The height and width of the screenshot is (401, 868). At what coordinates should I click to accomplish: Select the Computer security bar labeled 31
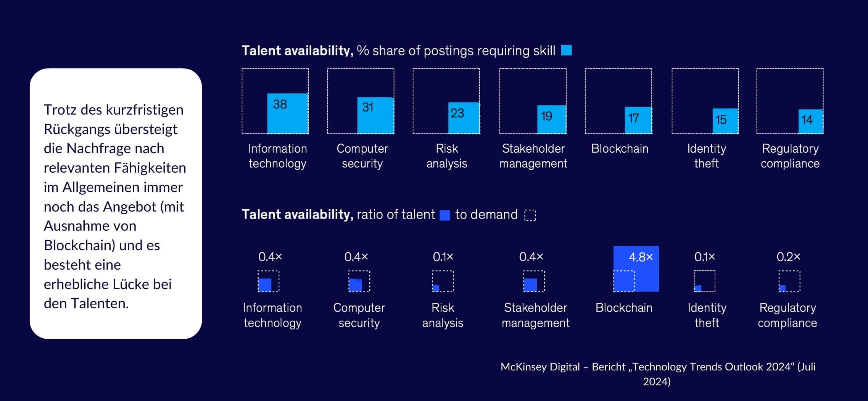point(375,115)
